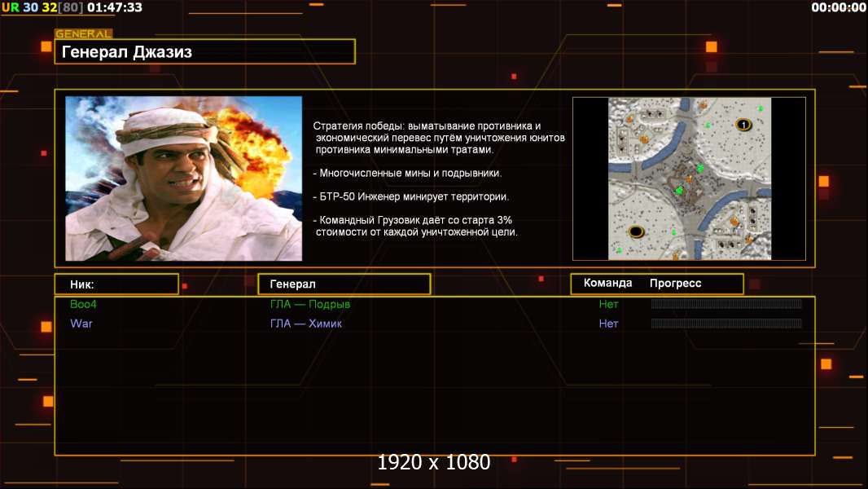Click the "Стратегия победы" description paragraph
This screenshot has height=489, width=868.
439,138
